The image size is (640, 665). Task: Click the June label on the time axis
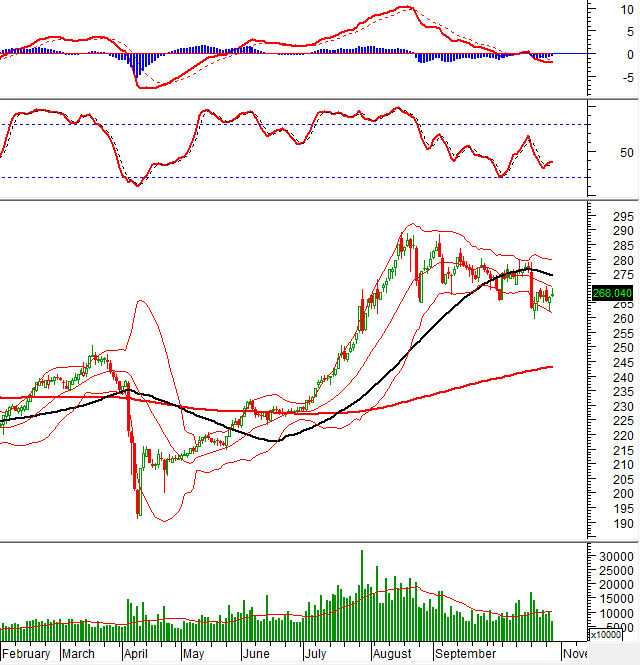(256, 654)
